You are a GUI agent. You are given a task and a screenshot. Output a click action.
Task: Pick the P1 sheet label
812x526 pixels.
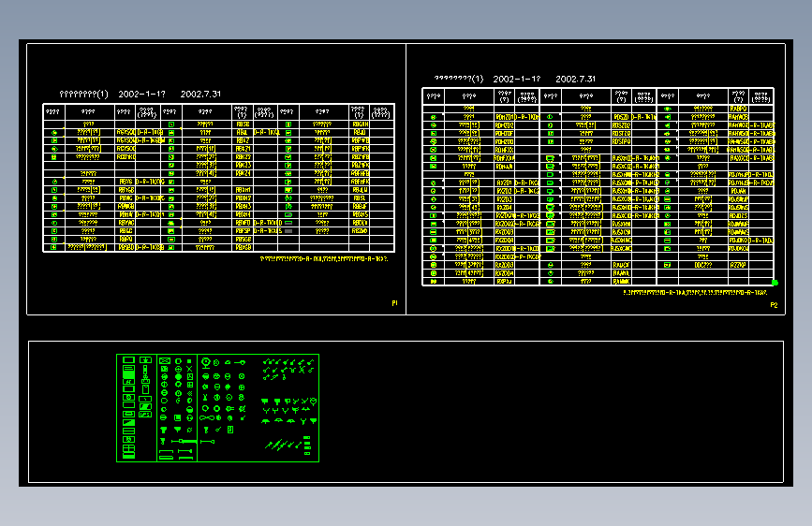[x=394, y=303]
